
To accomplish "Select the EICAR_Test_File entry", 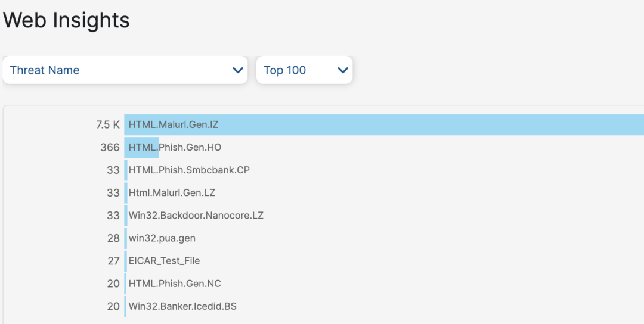I will point(164,261).
